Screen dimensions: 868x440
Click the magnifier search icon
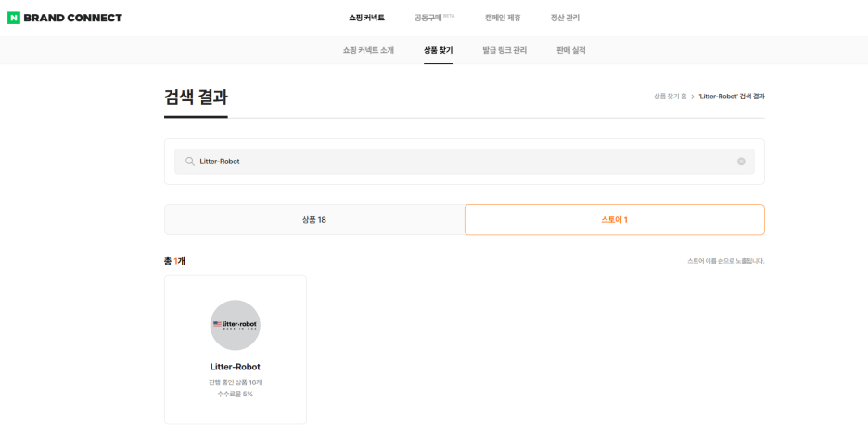coord(190,162)
